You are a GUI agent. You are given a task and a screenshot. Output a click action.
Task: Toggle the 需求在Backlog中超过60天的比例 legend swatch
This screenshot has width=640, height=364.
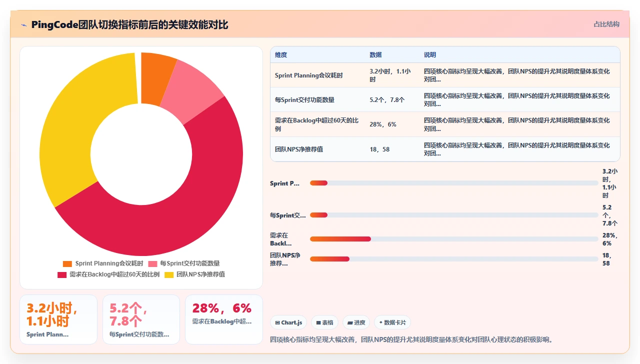point(62,274)
